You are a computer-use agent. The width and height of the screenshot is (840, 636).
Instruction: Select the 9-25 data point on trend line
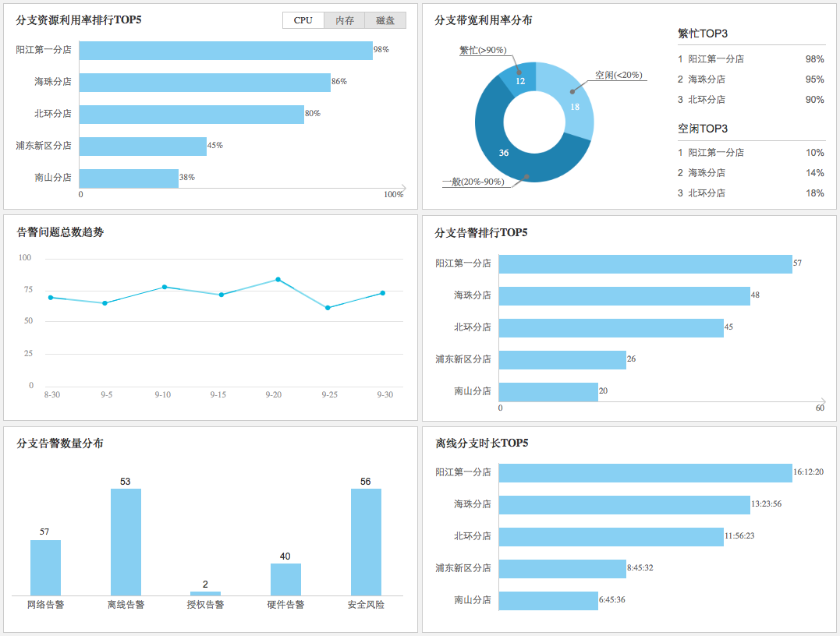point(328,308)
